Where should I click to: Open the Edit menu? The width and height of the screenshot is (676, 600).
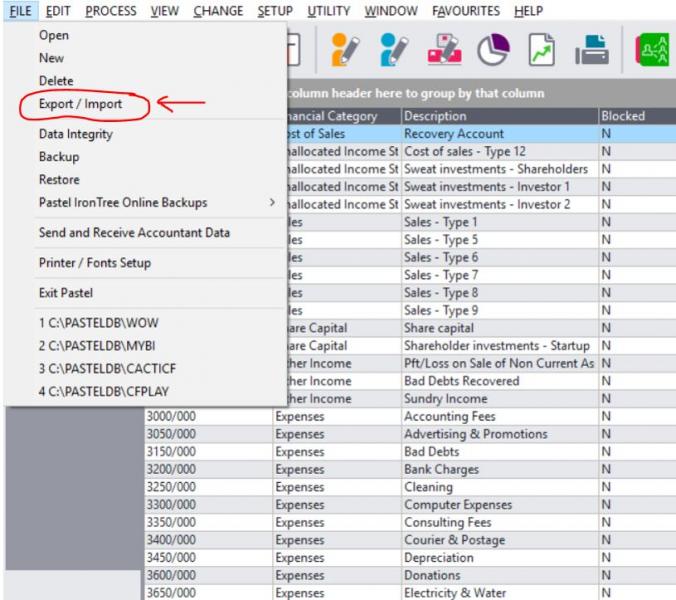(x=57, y=11)
